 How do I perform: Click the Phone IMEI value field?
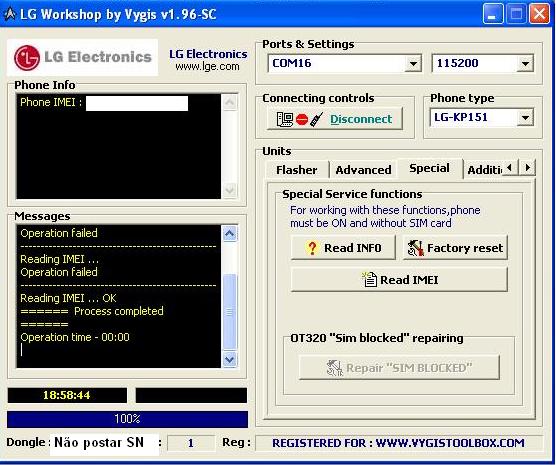[137, 103]
